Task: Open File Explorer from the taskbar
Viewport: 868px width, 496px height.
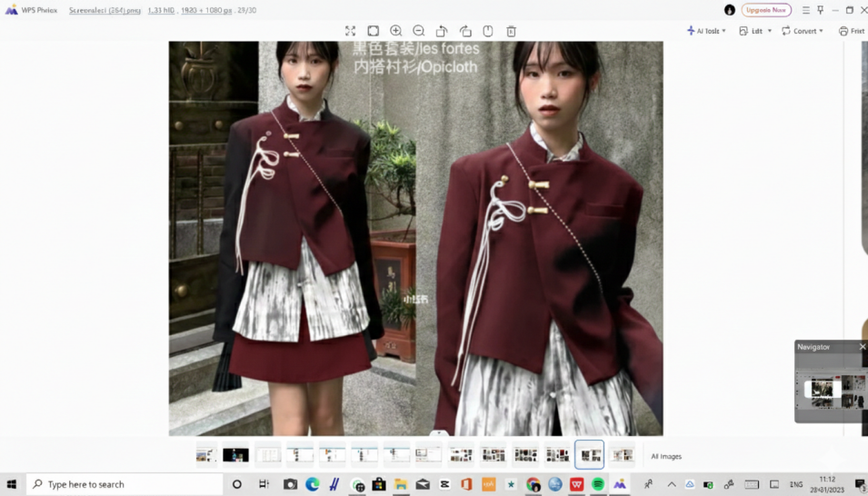Action: (x=401, y=484)
